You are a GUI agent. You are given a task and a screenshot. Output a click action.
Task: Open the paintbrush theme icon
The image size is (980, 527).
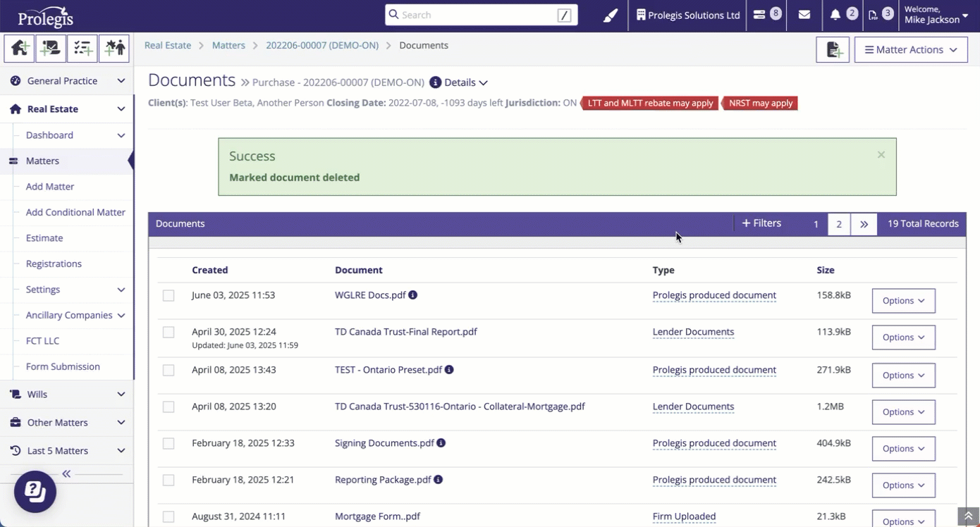click(x=611, y=15)
